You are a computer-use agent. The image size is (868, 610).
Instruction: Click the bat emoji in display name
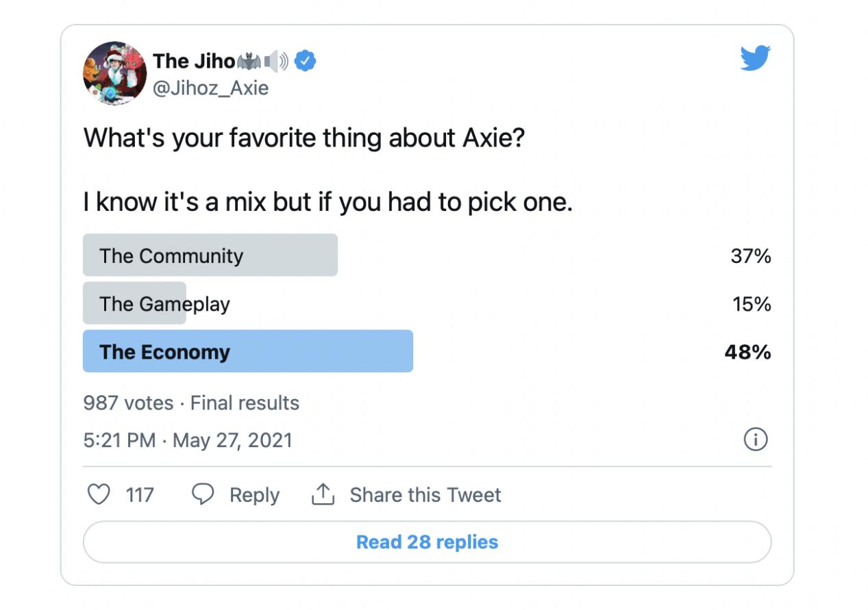click(249, 62)
